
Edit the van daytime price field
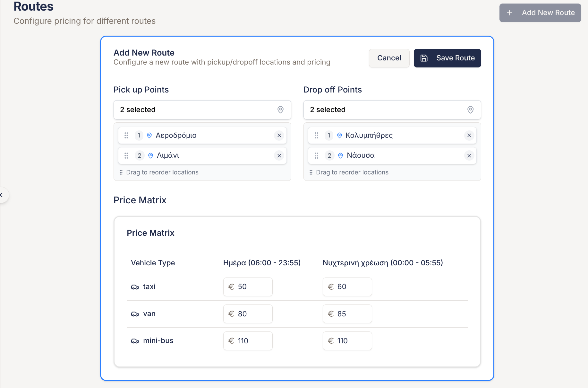click(x=252, y=314)
